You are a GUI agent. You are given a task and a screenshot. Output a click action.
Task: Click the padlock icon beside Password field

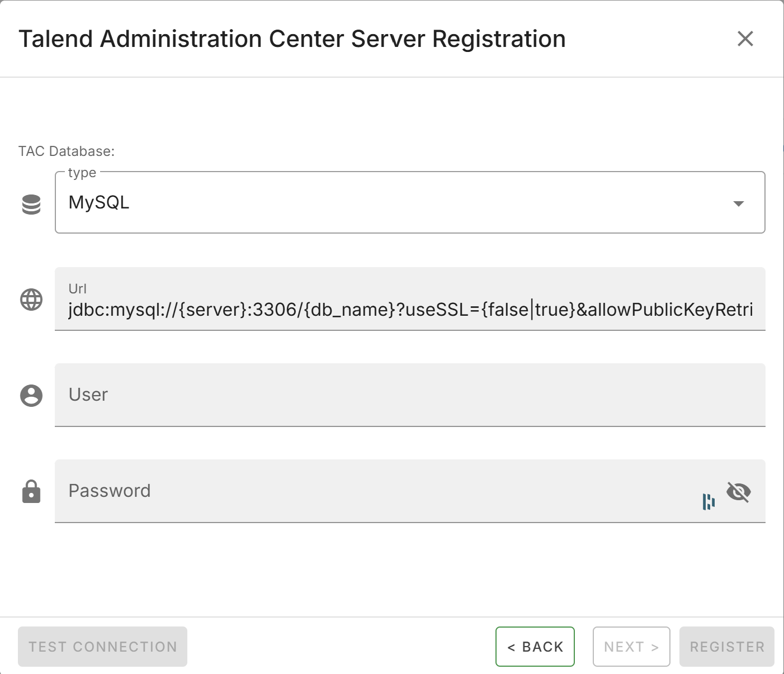click(31, 492)
